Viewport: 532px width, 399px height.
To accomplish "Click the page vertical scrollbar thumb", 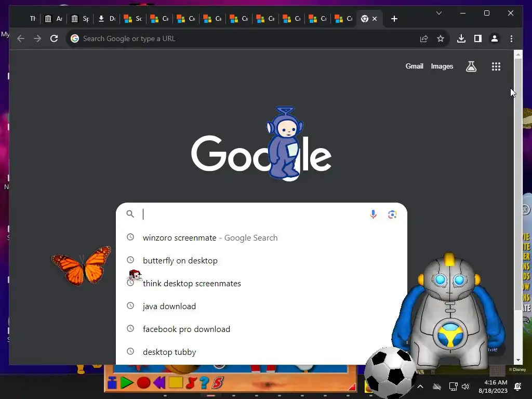I will tap(518, 183).
